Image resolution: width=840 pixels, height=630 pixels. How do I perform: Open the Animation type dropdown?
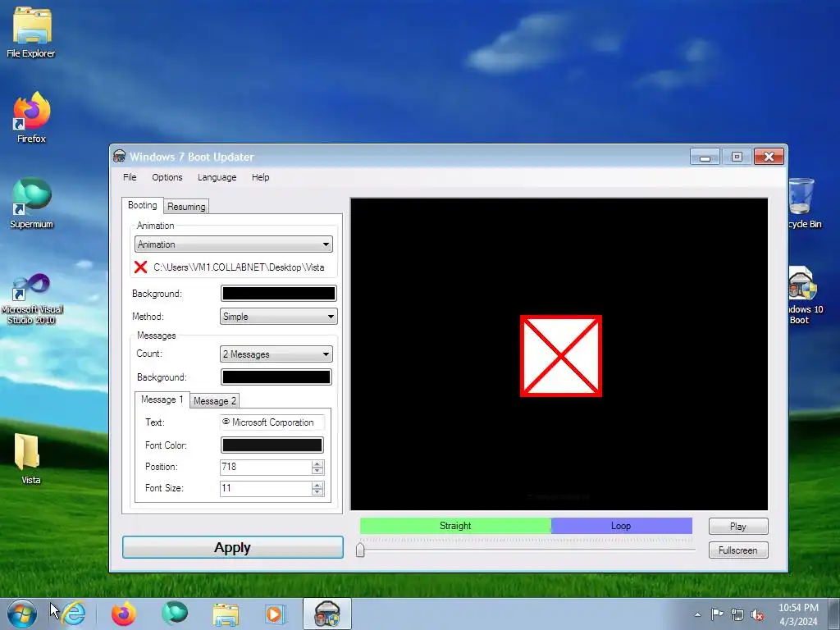pos(234,244)
